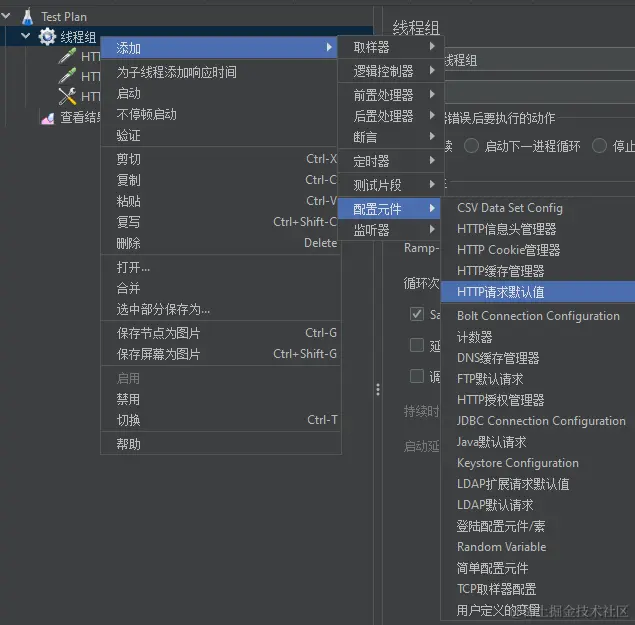Viewport: 635px width, 625px height.
Task: Select the 线程组 tree label
Action: point(78,37)
